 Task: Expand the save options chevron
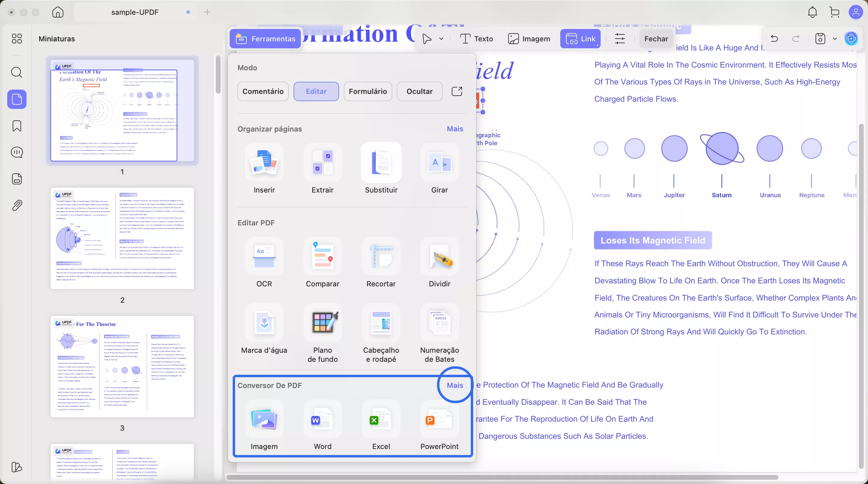click(835, 39)
